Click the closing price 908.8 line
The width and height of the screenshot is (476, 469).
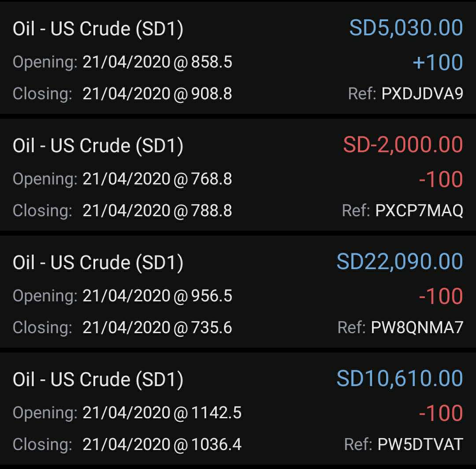pos(157,94)
